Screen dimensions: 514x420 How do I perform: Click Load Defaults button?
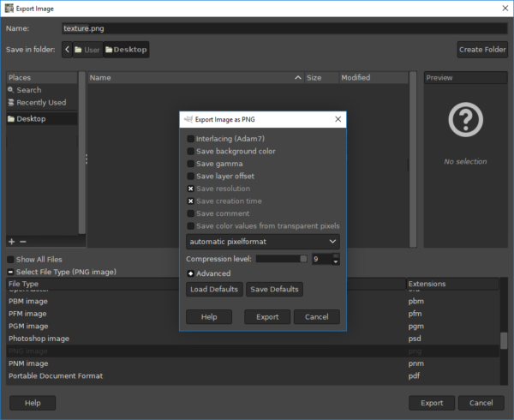point(214,289)
